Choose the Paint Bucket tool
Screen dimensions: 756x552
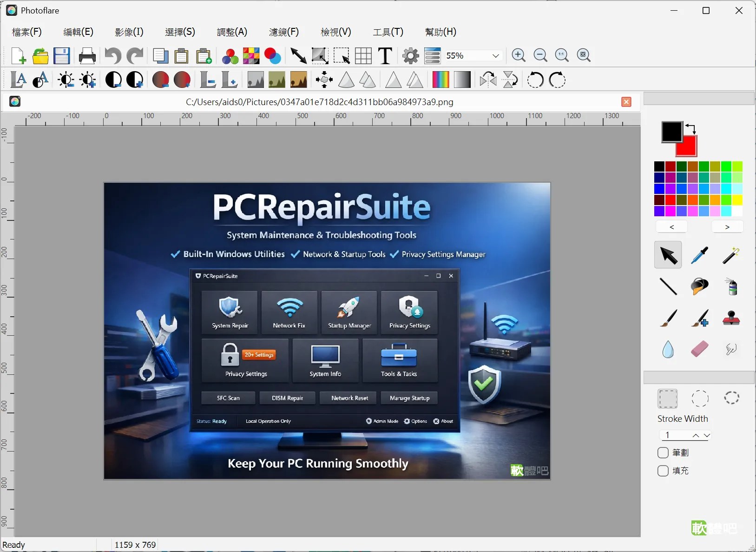pyautogui.click(x=699, y=286)
